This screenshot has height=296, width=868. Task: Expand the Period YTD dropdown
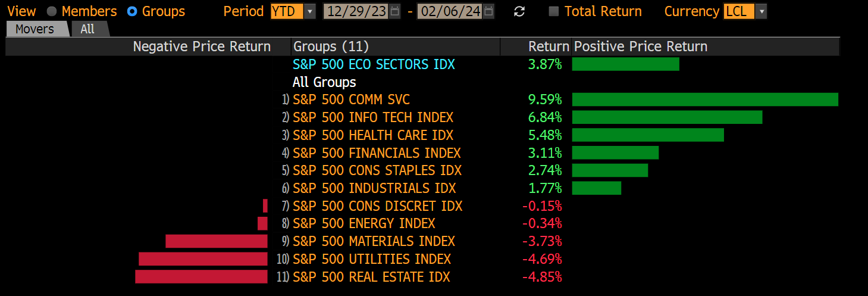tap(310, 11)
